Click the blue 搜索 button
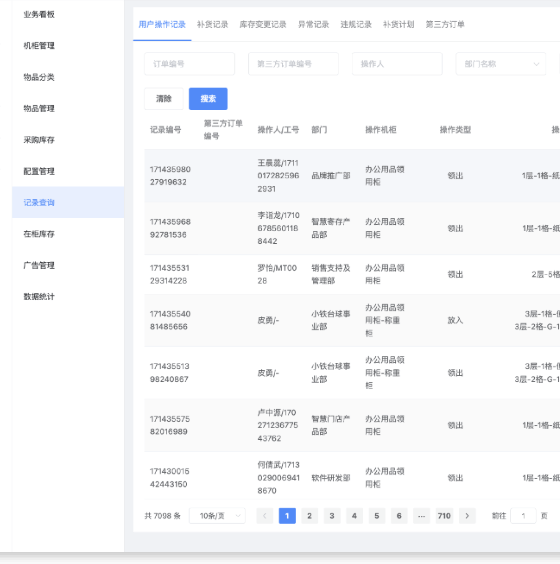Image resolution: width=560 pixels, height=564 pixels. (208, 99)
